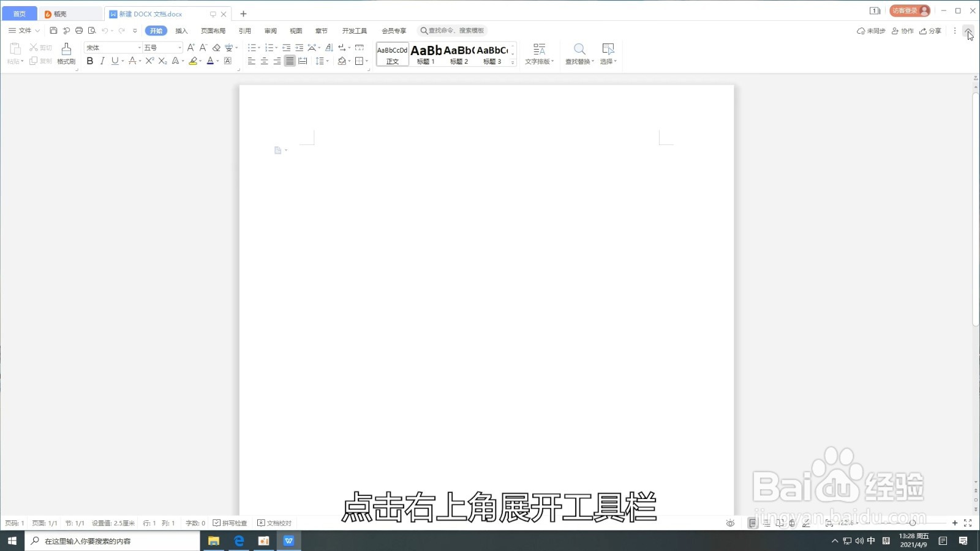Click the font color red A swatch
Image resolution: width=980 pixels, height=551 pixels.
[x=210, y=61]
